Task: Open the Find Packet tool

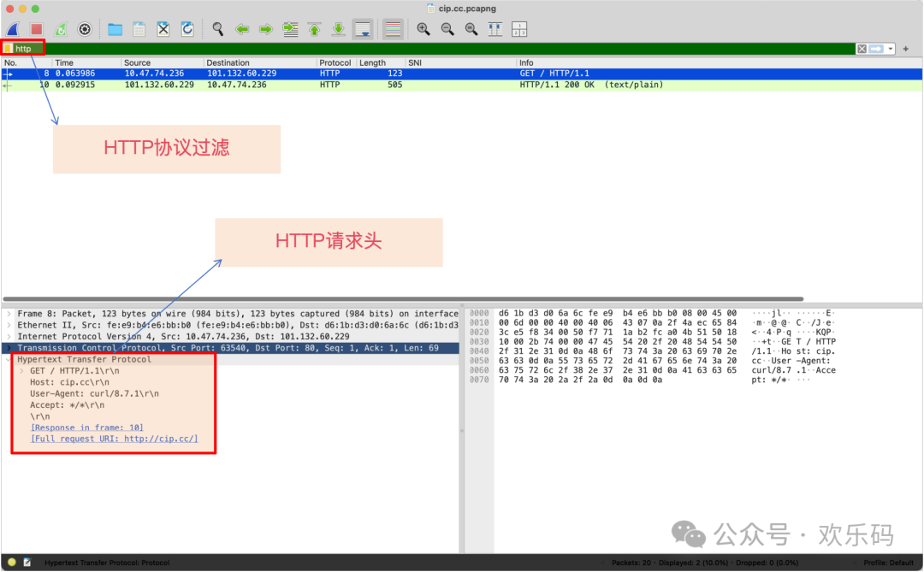Action: coord(216,28)
